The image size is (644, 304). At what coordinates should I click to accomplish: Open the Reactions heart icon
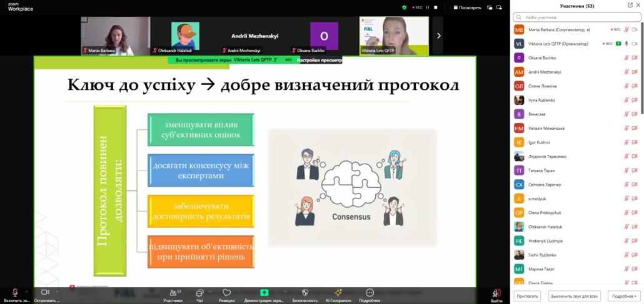tap(226, 293)
